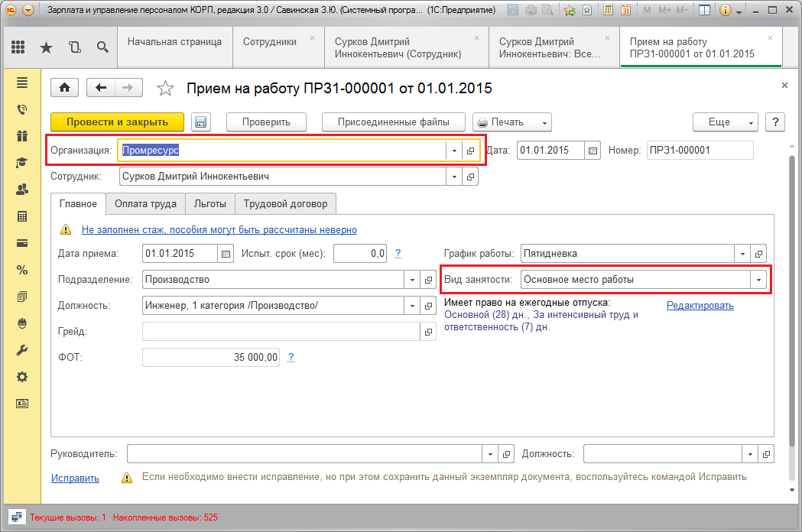
Task: Open the ID card icon in sidebar
Action: [22, 404]
